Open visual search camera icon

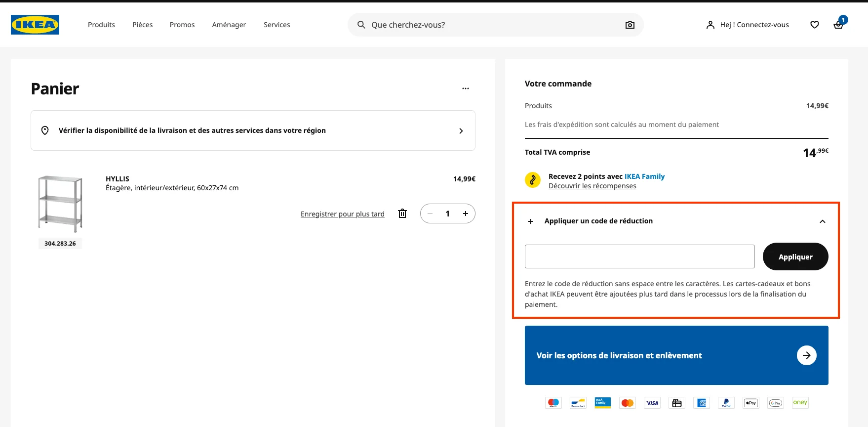click(630, 25)
